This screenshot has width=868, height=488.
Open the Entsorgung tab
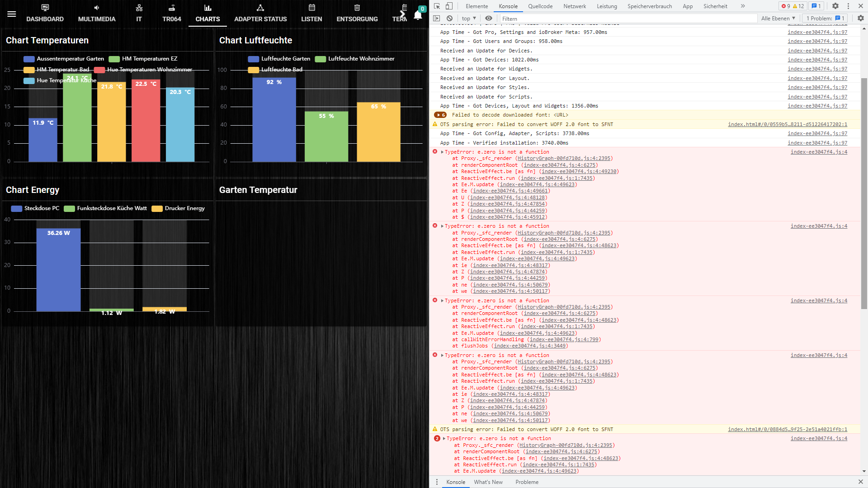point(357,14)
